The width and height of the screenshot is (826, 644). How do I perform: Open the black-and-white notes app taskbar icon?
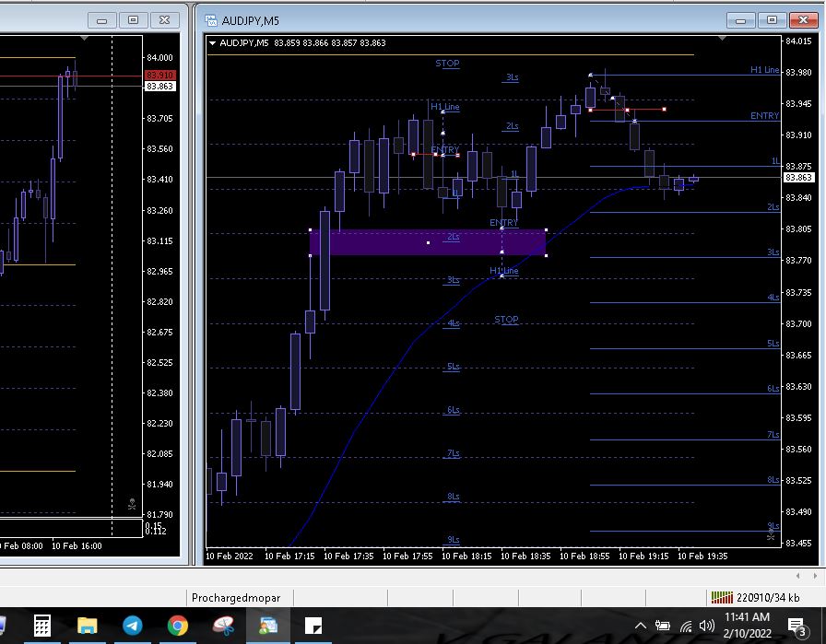click(313, 626)
